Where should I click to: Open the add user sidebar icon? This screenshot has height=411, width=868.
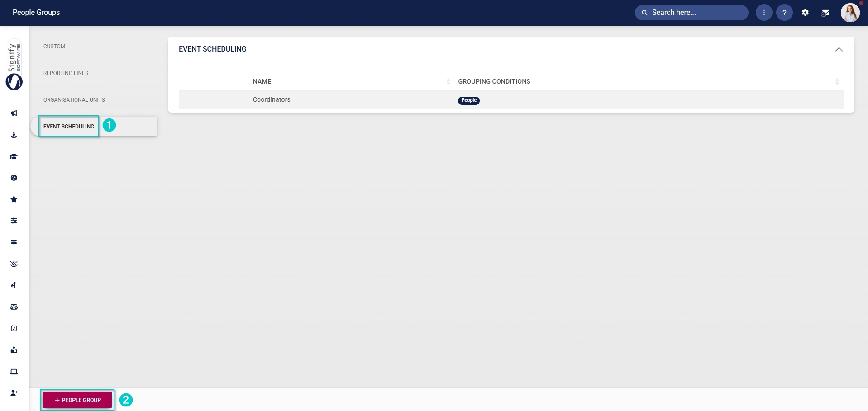click(x=14, y=393)
